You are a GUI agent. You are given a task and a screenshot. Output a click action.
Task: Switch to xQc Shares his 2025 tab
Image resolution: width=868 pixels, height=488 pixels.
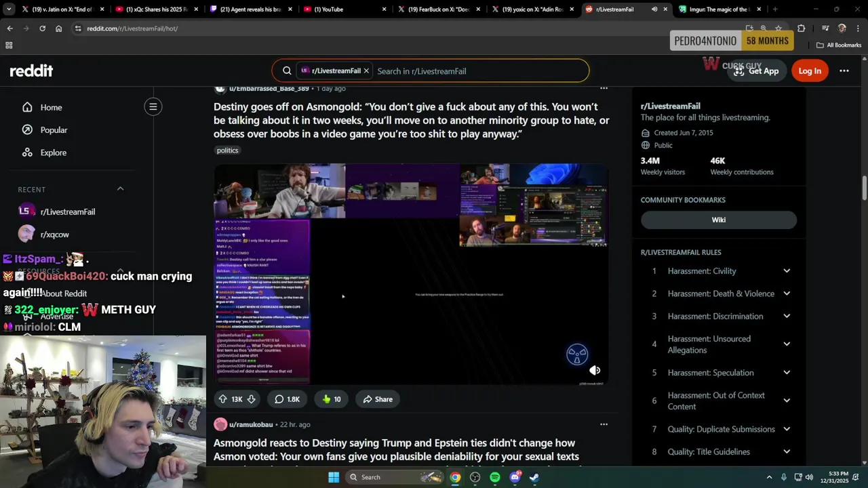(156, 9)
